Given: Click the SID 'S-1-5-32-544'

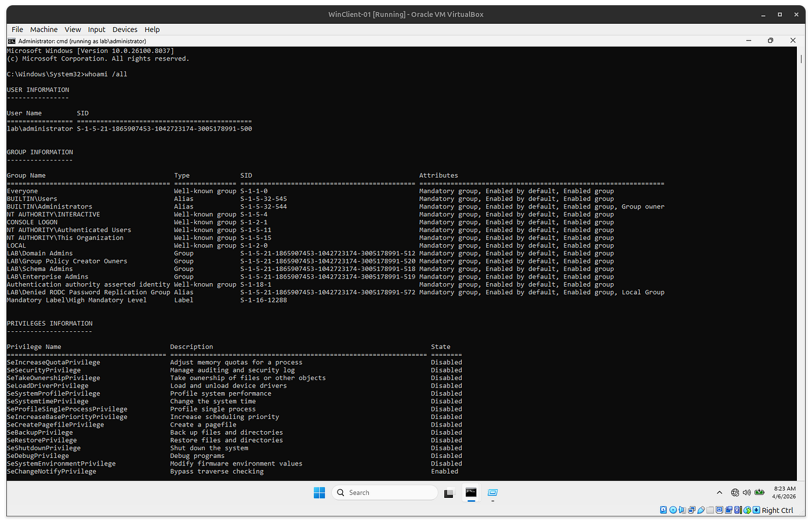Looking at the screenshot, I should pos(263,207).
